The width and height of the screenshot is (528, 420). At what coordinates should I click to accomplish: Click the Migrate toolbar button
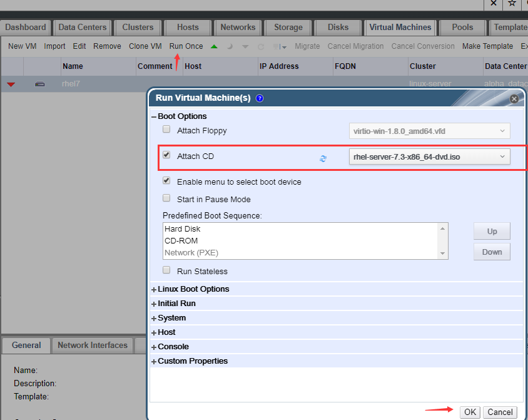(307, 46)
